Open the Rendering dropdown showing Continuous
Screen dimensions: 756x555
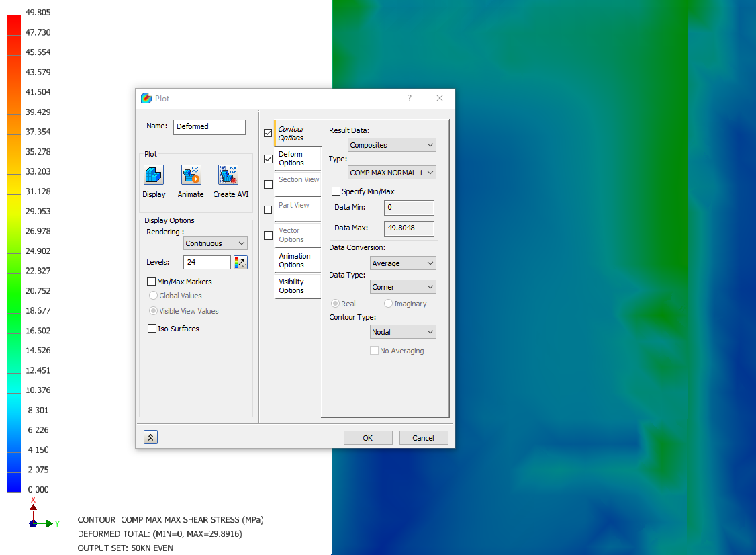pyautogui.click(x=215, y=243)
